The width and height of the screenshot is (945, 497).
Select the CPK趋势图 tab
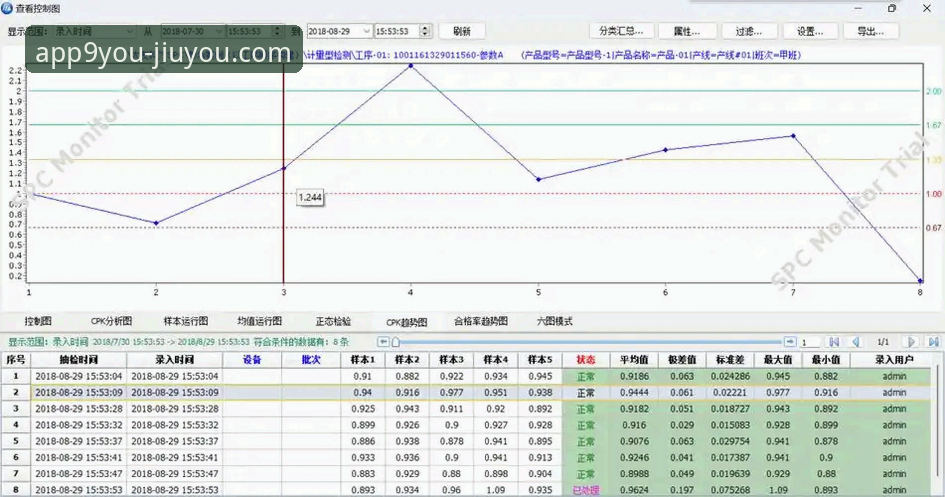click(407, 322)
